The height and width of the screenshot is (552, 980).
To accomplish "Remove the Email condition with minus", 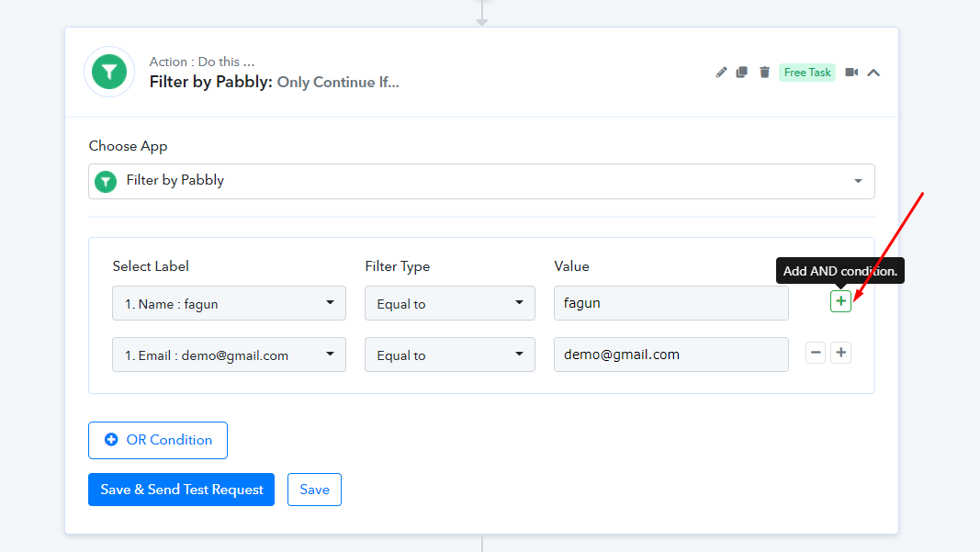I will [816, 353].
